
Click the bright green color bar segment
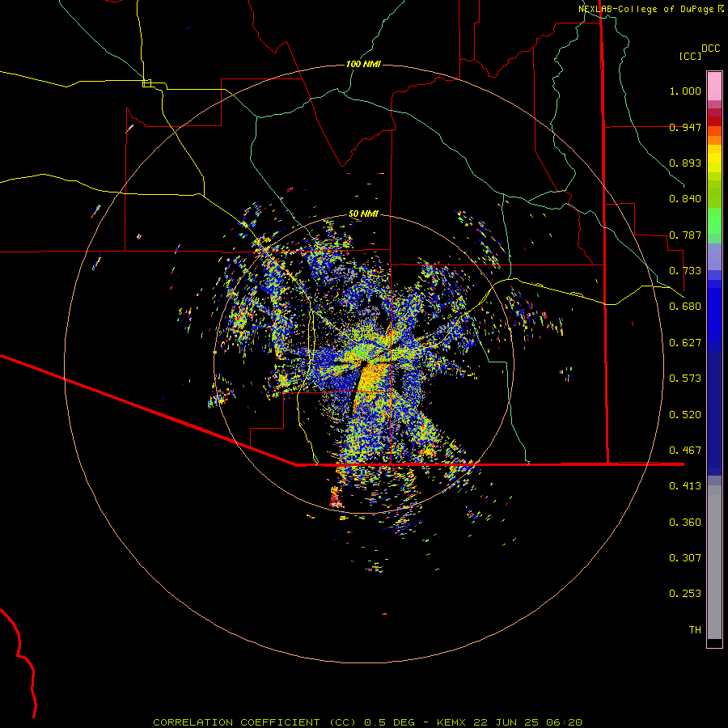point(714,221)
